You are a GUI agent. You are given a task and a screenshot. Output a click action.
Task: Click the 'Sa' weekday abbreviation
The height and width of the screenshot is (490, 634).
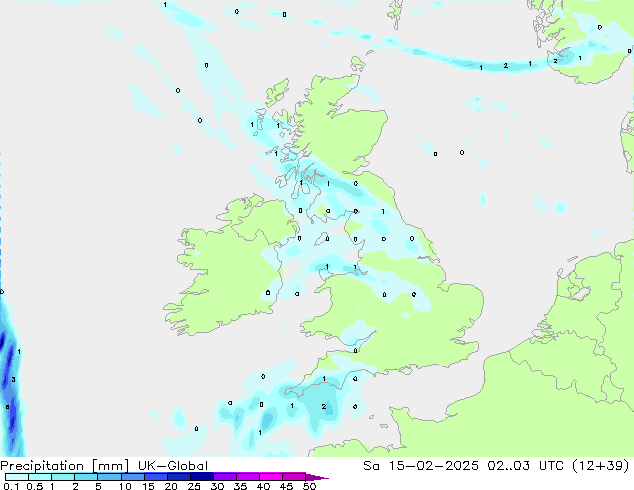(371, 466)
